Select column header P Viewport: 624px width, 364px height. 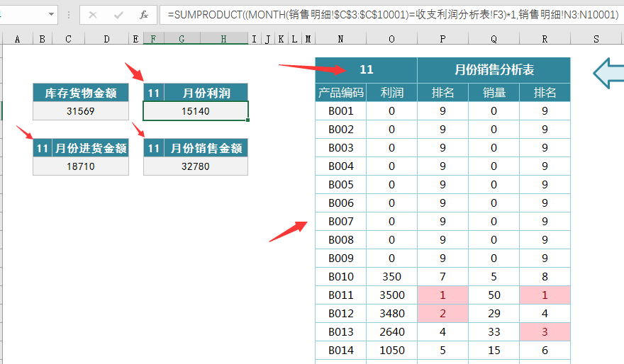pyautogui.click(x=442, y=39)
